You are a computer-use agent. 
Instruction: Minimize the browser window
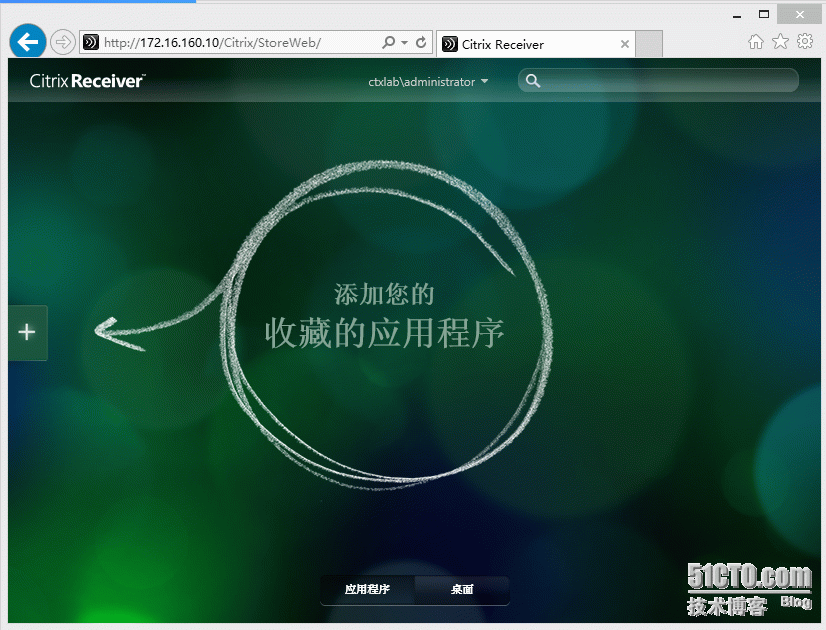pyautogui.click(x=737, y=15)
